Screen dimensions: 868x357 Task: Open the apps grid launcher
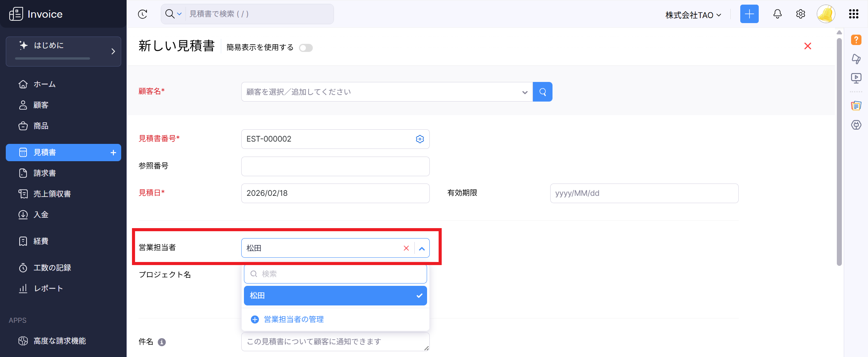[x=853, y=14]
